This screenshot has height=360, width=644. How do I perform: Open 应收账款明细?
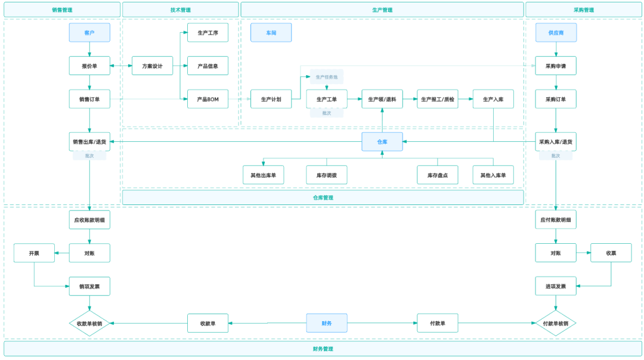point(89,219)
